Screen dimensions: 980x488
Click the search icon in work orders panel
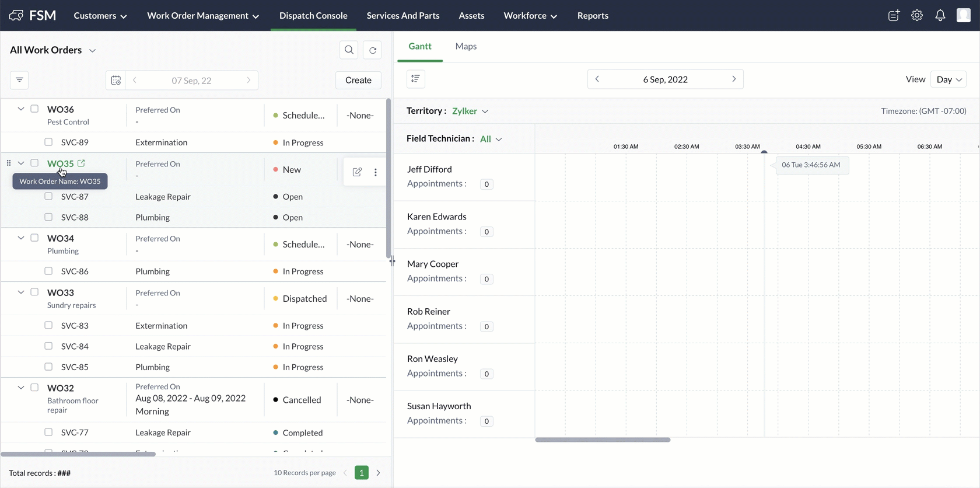pyautogui.click(x=349, y=50)
